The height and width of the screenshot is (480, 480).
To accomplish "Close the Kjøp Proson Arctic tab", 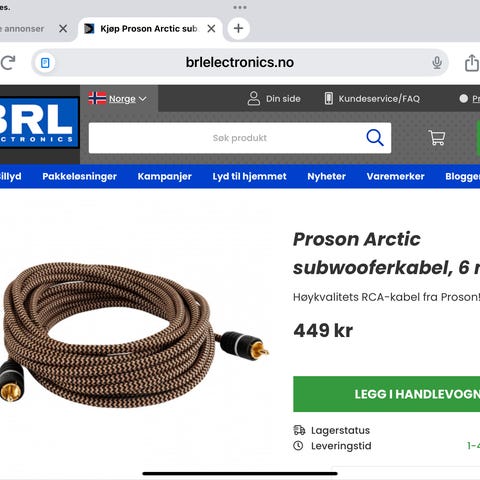I will pyautogui.click(x=211, y=29).
